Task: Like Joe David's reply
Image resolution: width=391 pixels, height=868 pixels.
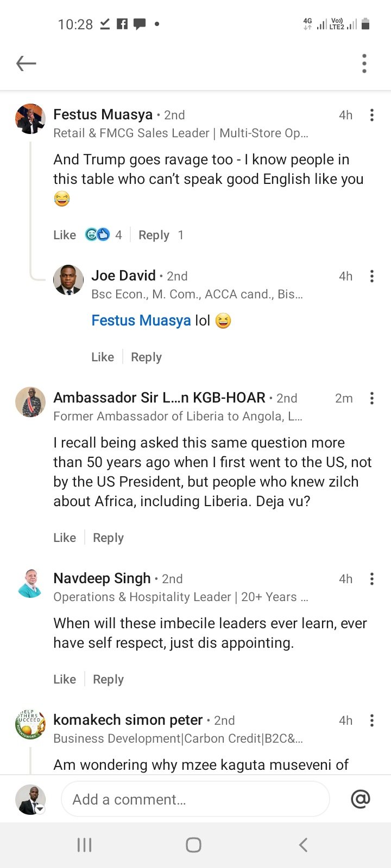Action: (x=103, y=357)
